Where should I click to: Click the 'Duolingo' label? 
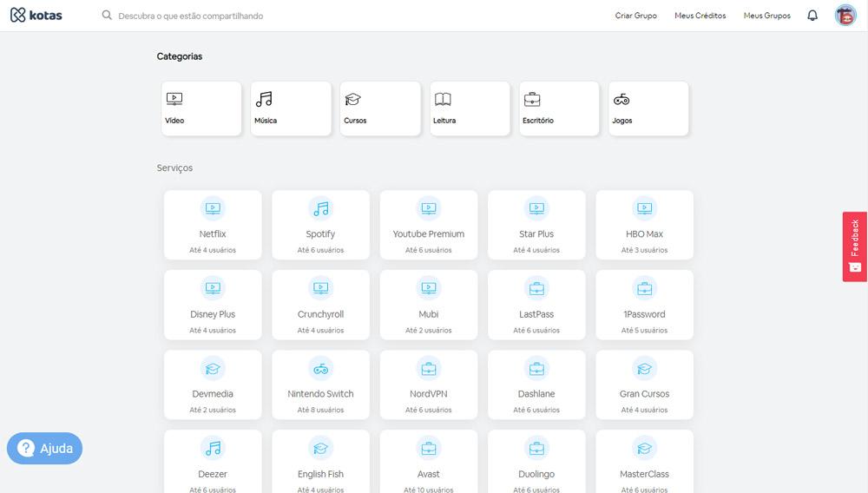click(x=536, y=474)
